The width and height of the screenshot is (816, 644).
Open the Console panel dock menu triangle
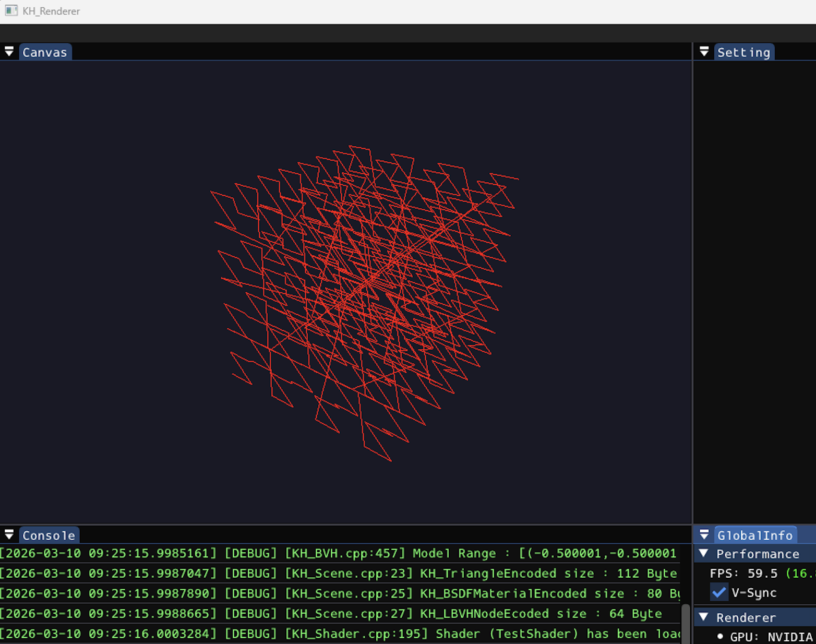coord(9,535)
